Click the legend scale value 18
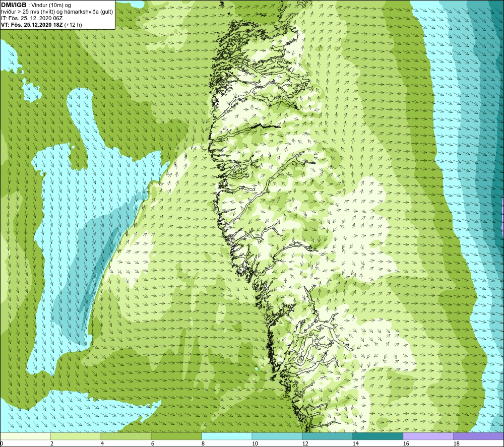504x447 pixels. point(457,444)
